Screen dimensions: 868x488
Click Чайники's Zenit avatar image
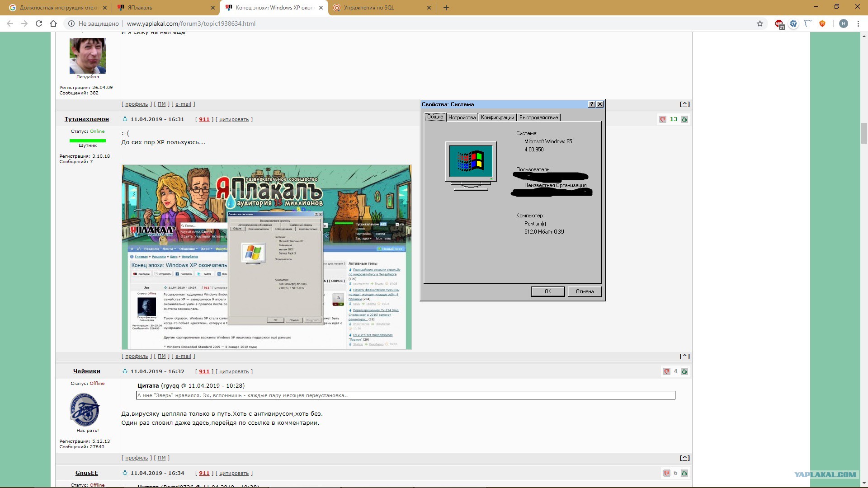click(85, 409)
